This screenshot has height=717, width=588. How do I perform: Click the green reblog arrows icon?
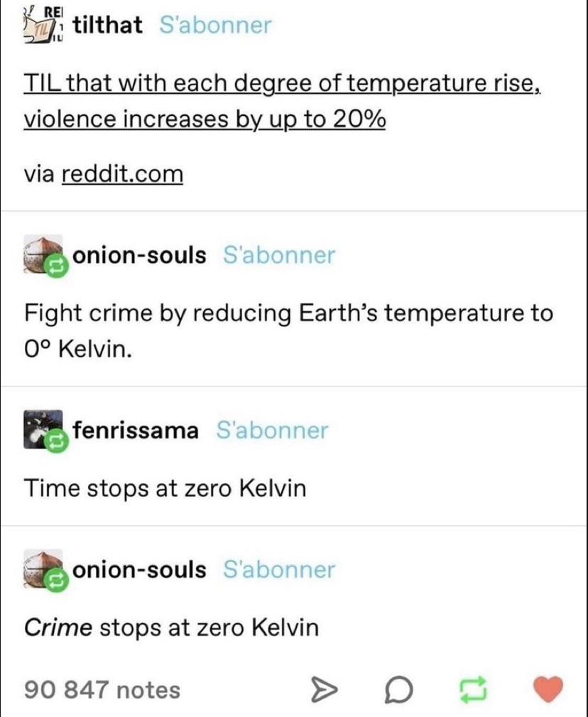click(x=474, y=688)
